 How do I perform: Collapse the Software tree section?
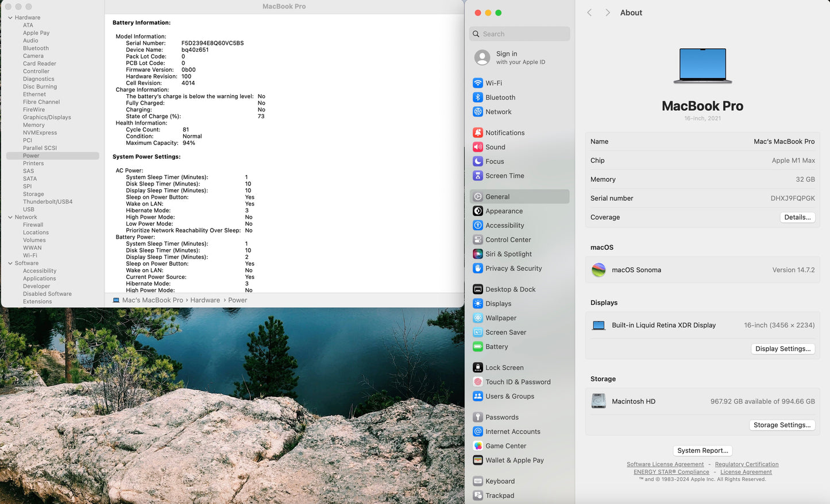10,263
